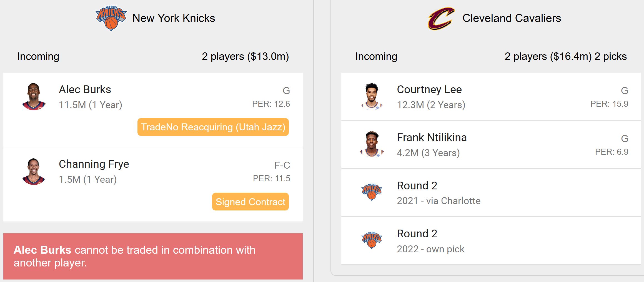Select the Channing Frye player name
Viewport: 644px width, 282px height.
(94, 164)
